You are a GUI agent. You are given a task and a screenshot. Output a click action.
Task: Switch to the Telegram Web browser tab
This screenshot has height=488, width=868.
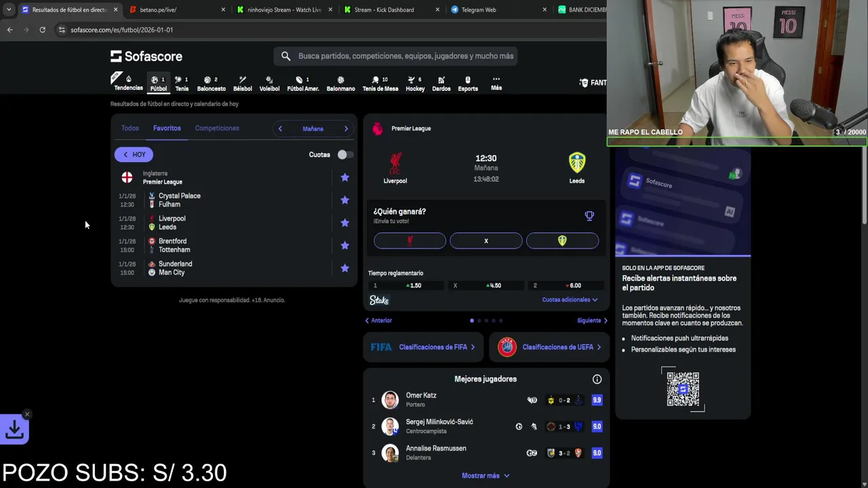pos(499,9)
